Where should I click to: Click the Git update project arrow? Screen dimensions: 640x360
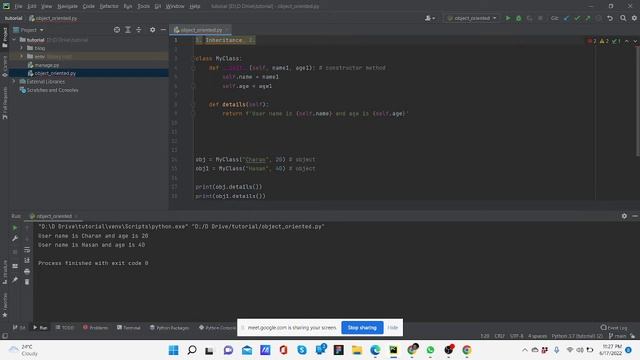567,18
